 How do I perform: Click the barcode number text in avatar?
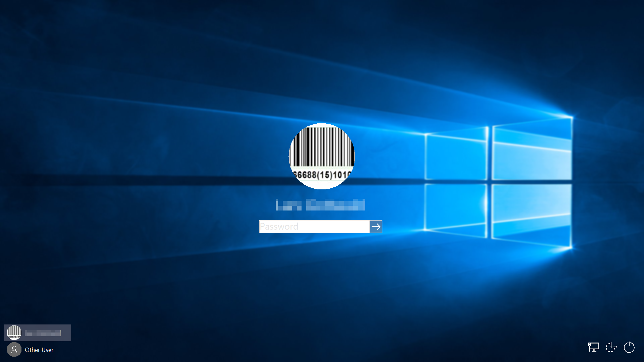(x=322, y=175)
